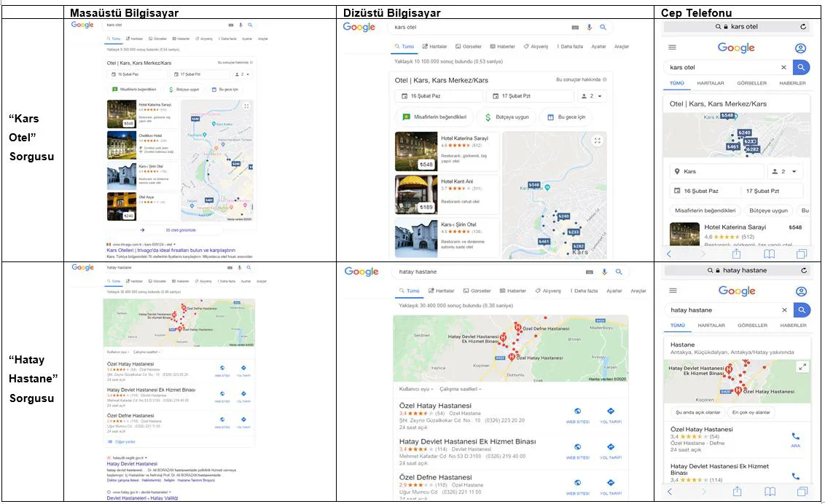The image size is (825, 504).
Task: Switch to Alışveriş tab in laptop hatay hastane
Action: 550,291
